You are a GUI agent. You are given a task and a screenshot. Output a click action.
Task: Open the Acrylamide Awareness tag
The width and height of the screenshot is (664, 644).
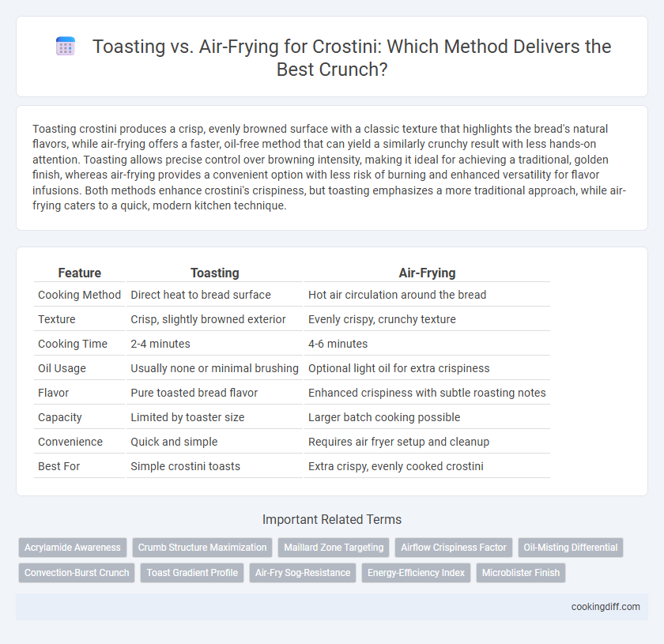point(73,548)
